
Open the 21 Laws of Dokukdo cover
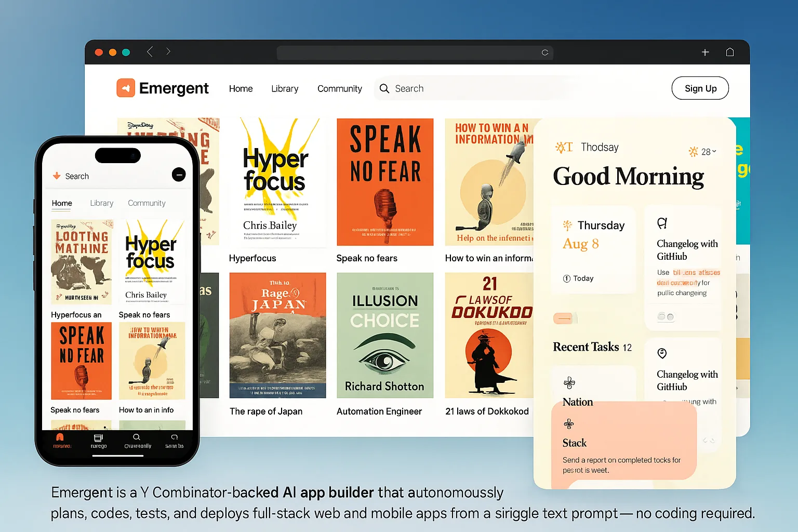489,336
